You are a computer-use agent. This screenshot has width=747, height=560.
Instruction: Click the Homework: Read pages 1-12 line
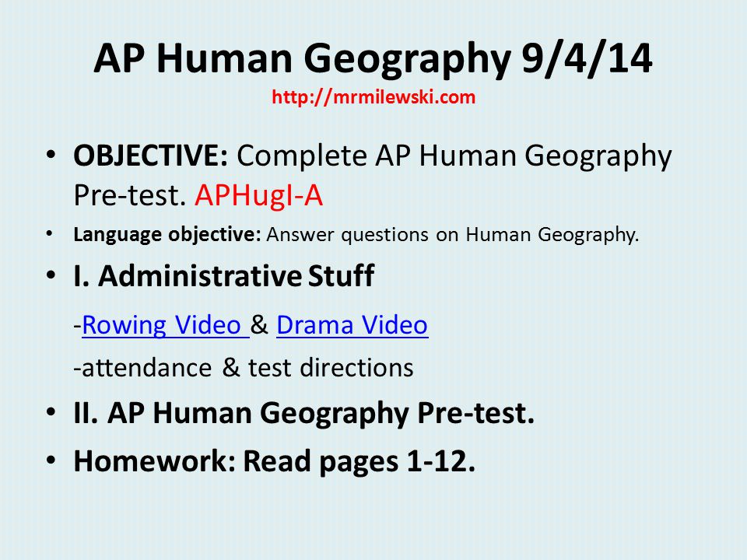pyautogui.click(x=275, y=461)
